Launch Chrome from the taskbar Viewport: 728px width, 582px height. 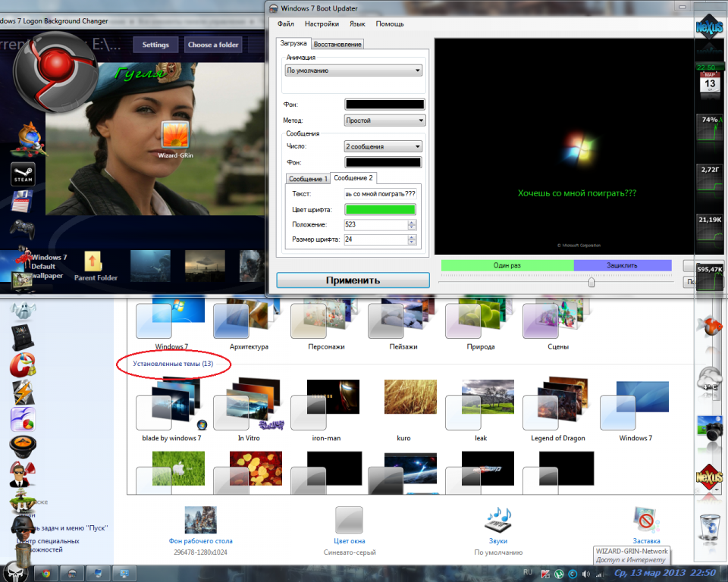click(x=45, y=573)
